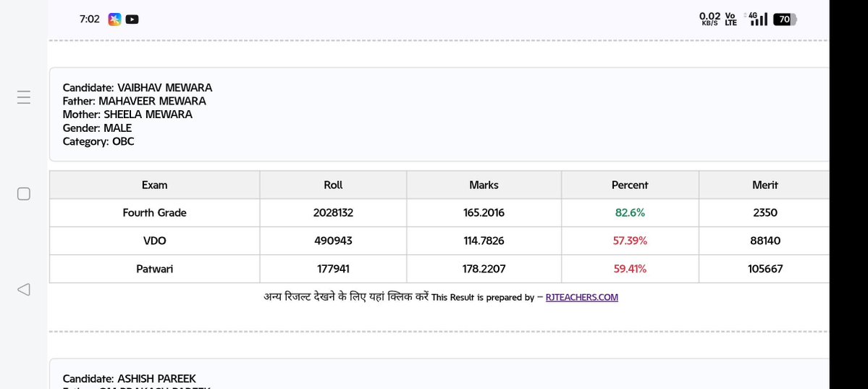
Task: Click marks value 165.2016
Action: (484, 213)
